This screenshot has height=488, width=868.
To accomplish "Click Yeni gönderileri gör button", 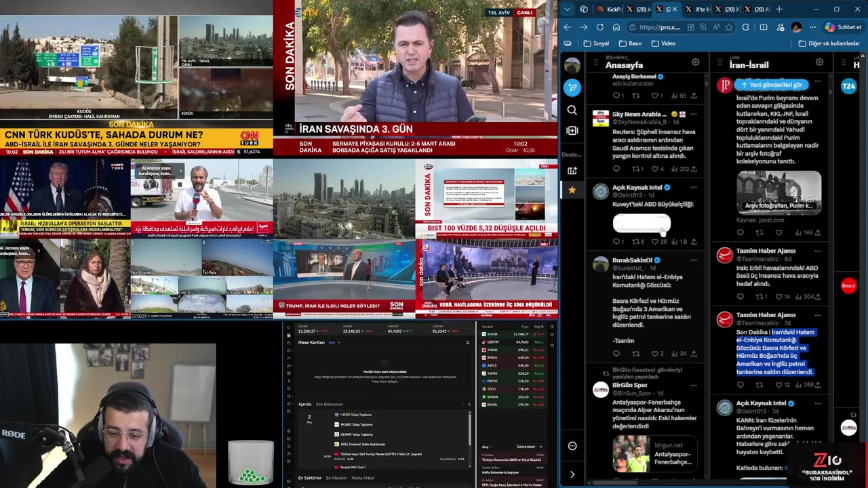I will (772, 85).
